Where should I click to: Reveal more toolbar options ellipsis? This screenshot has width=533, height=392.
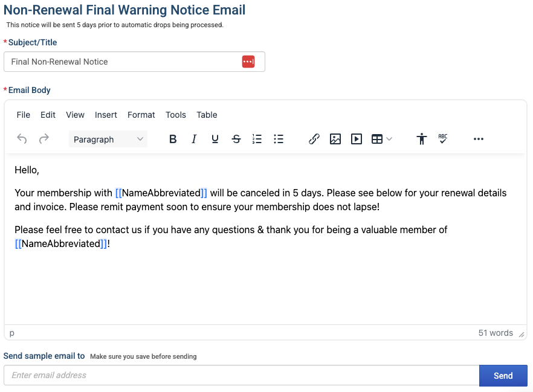click(478, 139)
